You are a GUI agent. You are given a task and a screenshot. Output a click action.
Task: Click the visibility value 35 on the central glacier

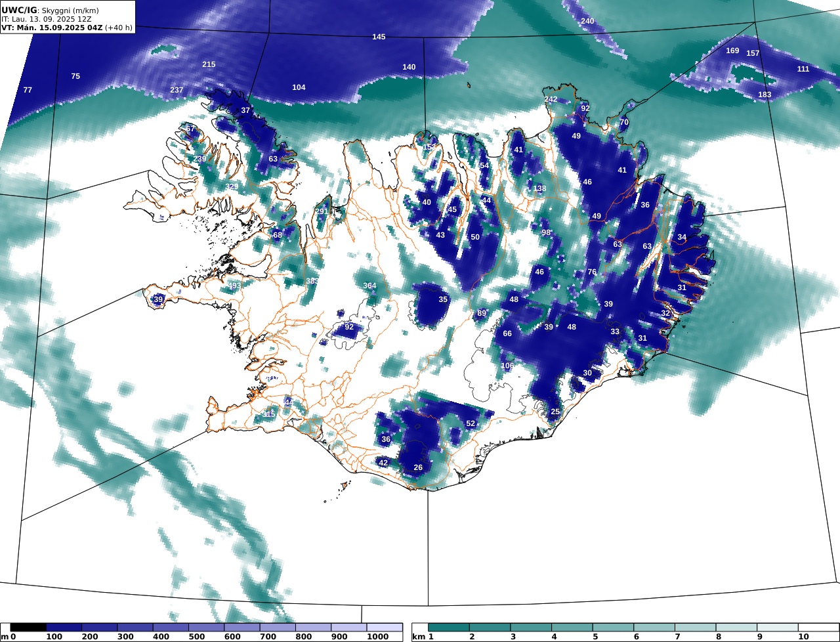(443, 299)
